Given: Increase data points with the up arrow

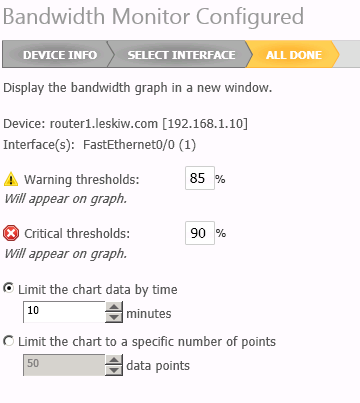Looking at the screenshot, I should pyautogui.click(x=114, y=360).
